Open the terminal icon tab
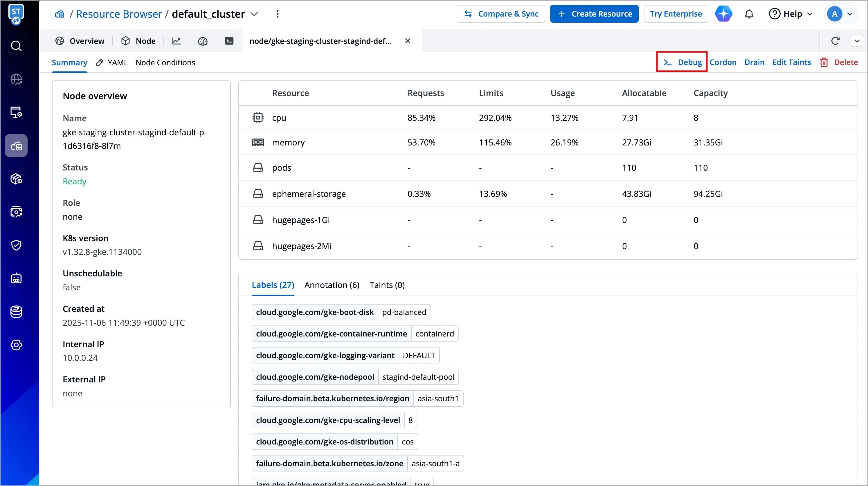The image size is (868, 486). [x=229, y=41]
